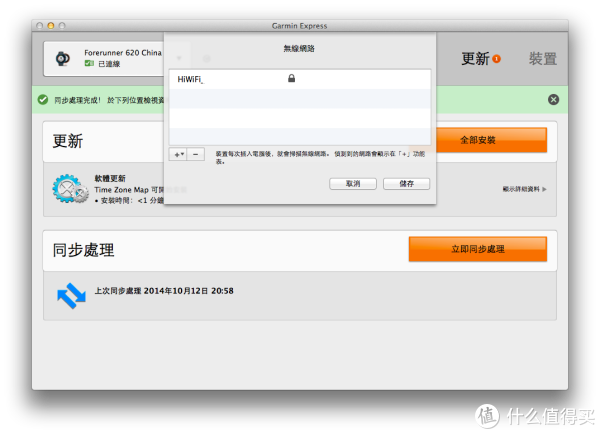Click 取消 to cancel wireless dialog

[x=353, y=184]
